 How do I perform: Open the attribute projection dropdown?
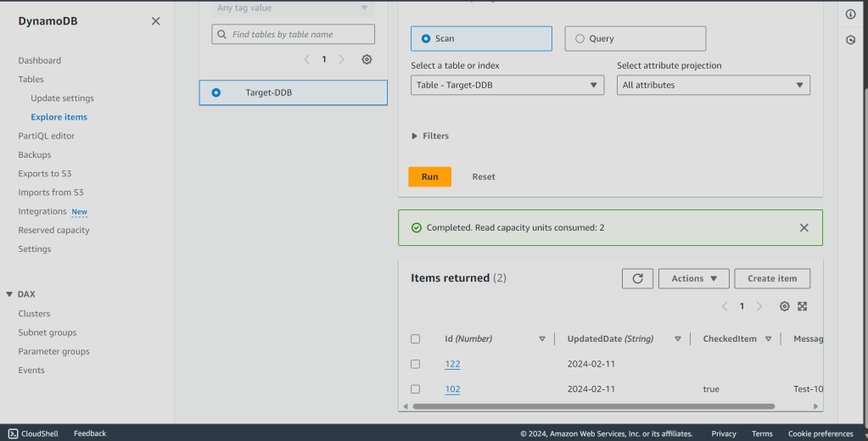[x=713, y=85]
